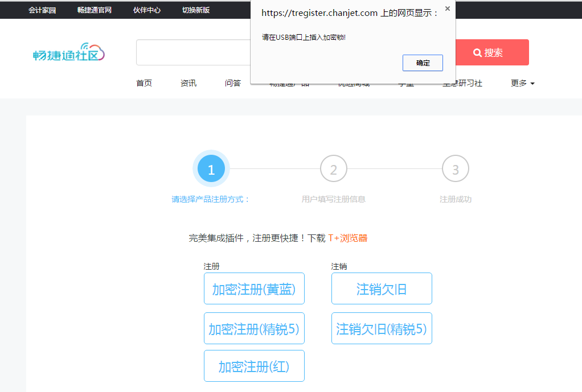The height and width of the screenshot is (392, 582).
Task: Click step 2 circle in progress indicator
Action: click(x=333, y=169)
